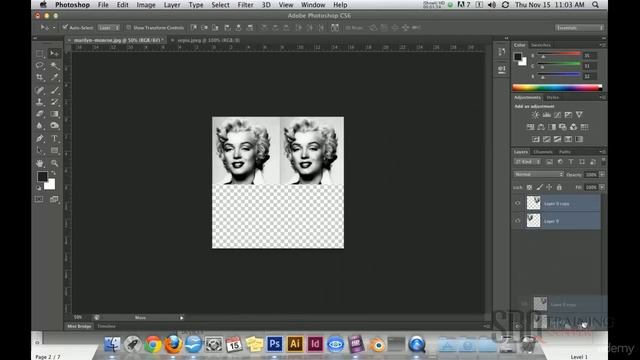Select the Brush tool
The width and height of the screenshot is (640, 360).
54,90
